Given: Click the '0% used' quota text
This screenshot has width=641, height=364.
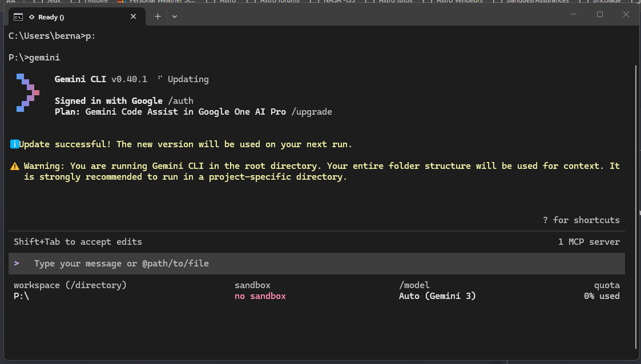Looking at the screenshot, I should [602, 296].
